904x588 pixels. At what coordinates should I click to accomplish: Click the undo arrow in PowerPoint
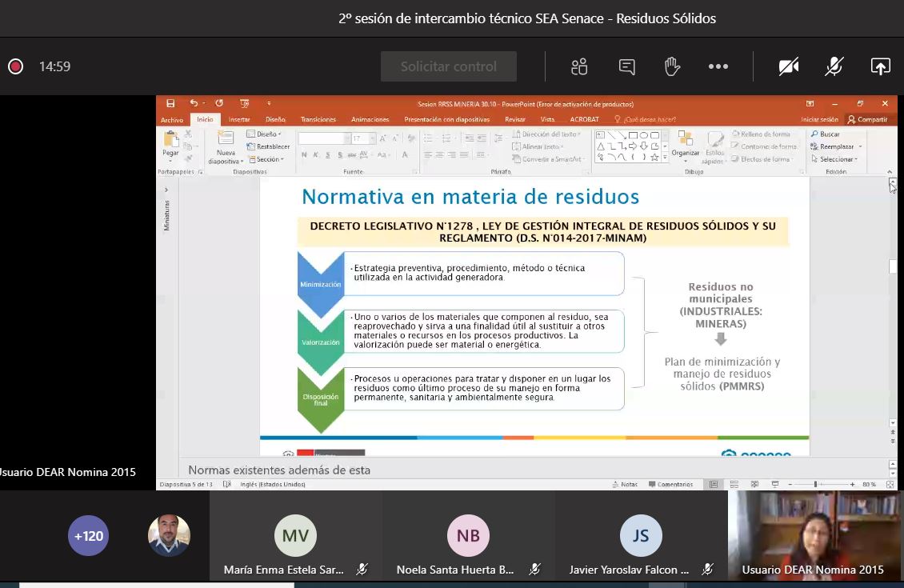click(x=194, y=103)
